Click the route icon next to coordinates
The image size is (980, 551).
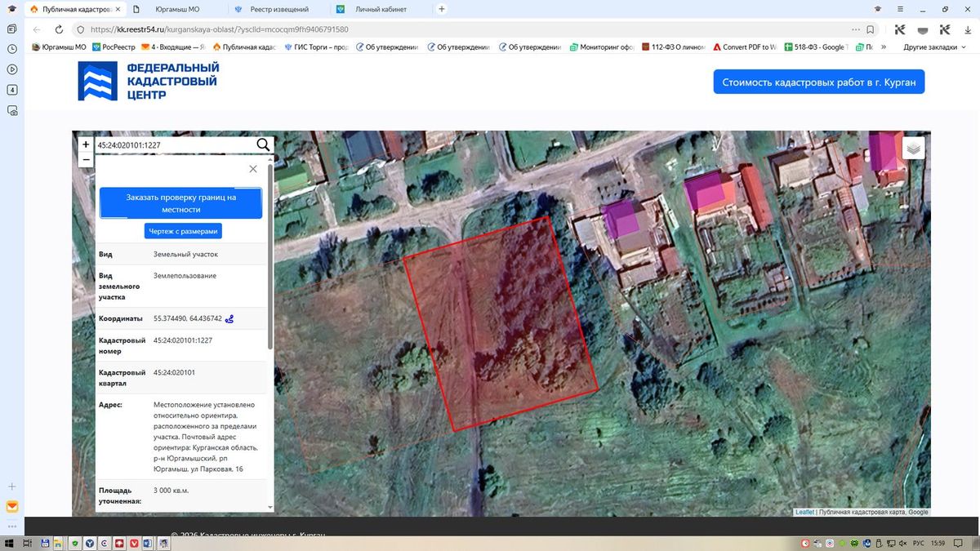click(x=229, y=319)
